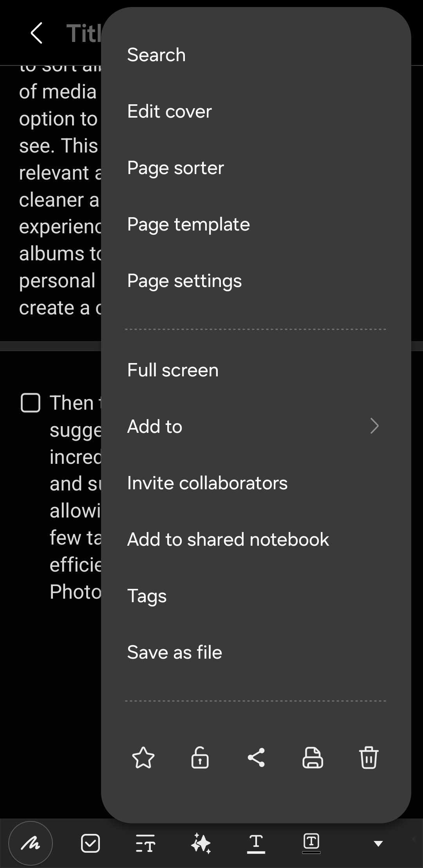This screenshot has width=423, height=868.
Task: Open 'Page sorter' menu entry
Action: (x=175, y=168)
